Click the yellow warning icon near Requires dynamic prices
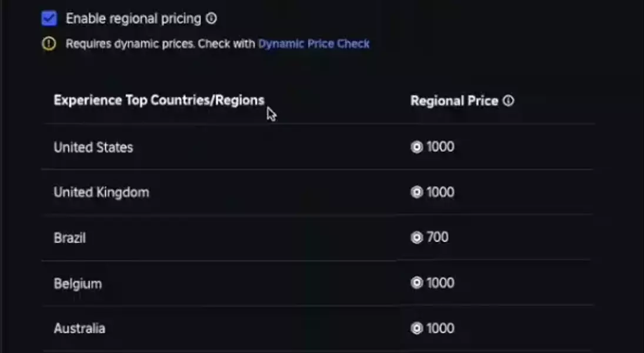Viewport: 644px width, 353px height. [x=49, y=44]
